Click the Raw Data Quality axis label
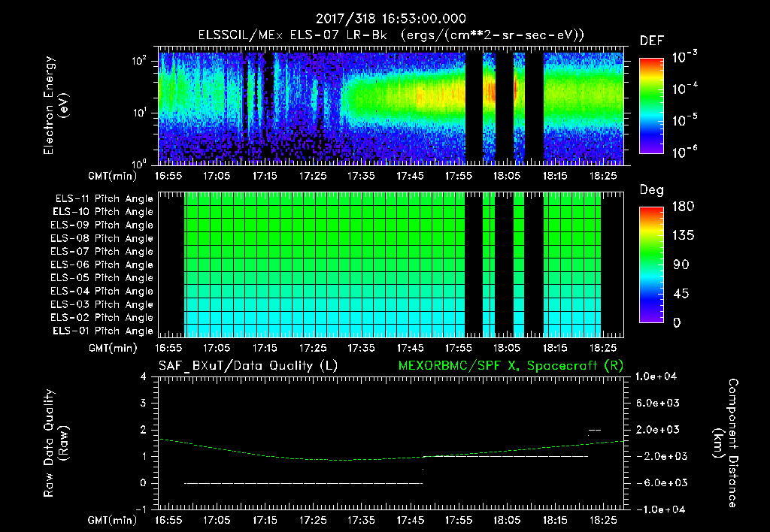The width and height of the screenshot is (770, 532). tap(56, 443)
